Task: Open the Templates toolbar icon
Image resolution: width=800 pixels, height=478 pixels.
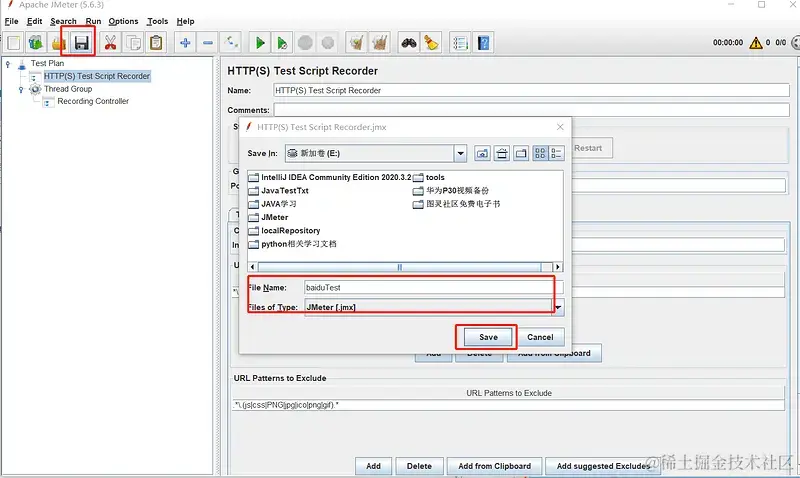Action: click(x=36, y=43)
